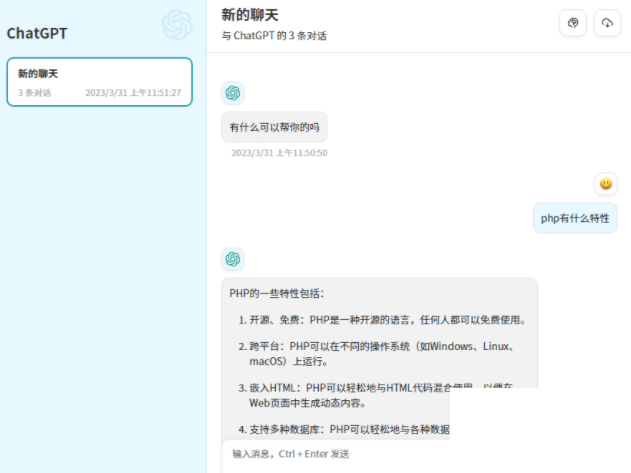This screenshot has width=631, height=473.
Task: Click the ChatGPT avatar above the PHP answer
Action: pos(233,259)
